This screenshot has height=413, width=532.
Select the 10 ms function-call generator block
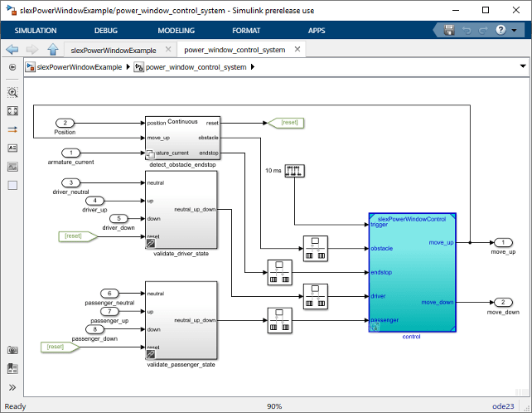click(294, 171)
